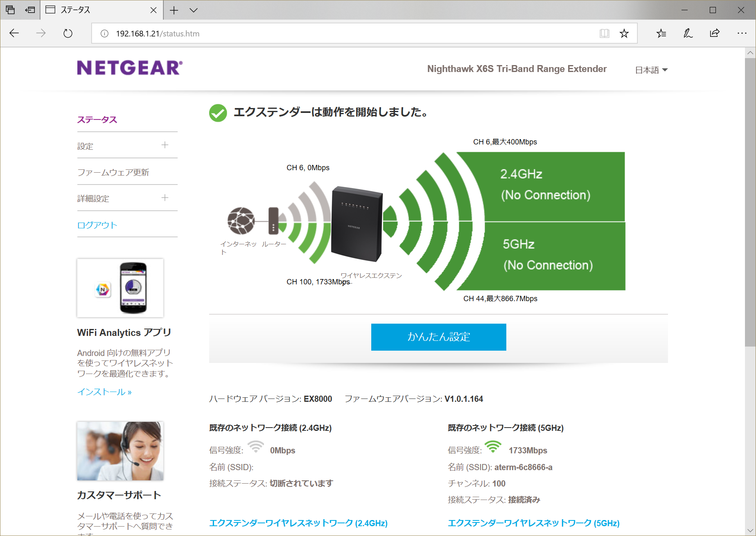
Task: Open the tab preview chevron dropdown
Action: pyautogui.click(x=194, y=10)
